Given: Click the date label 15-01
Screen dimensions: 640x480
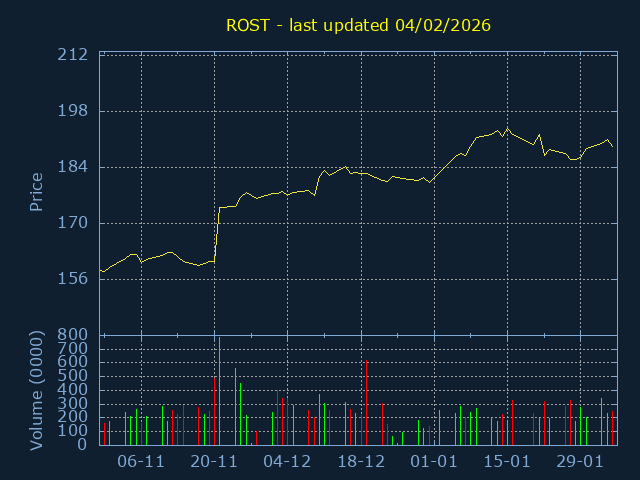Looking at the screenshot, I should click(x=507, y=462).
